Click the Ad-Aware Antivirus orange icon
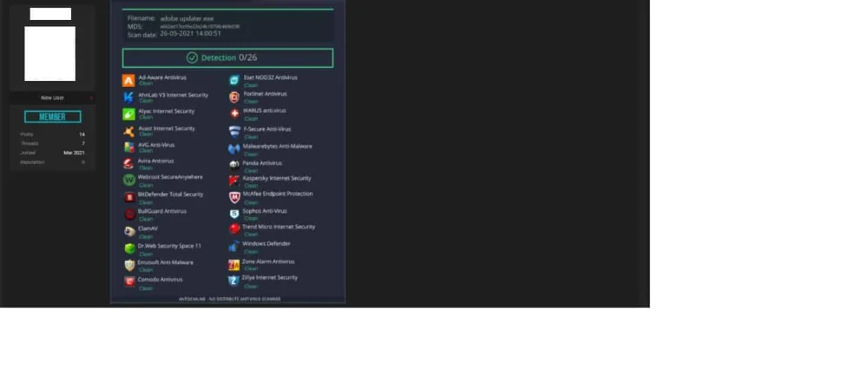This screenshot has width=868, height=391. 128,81
